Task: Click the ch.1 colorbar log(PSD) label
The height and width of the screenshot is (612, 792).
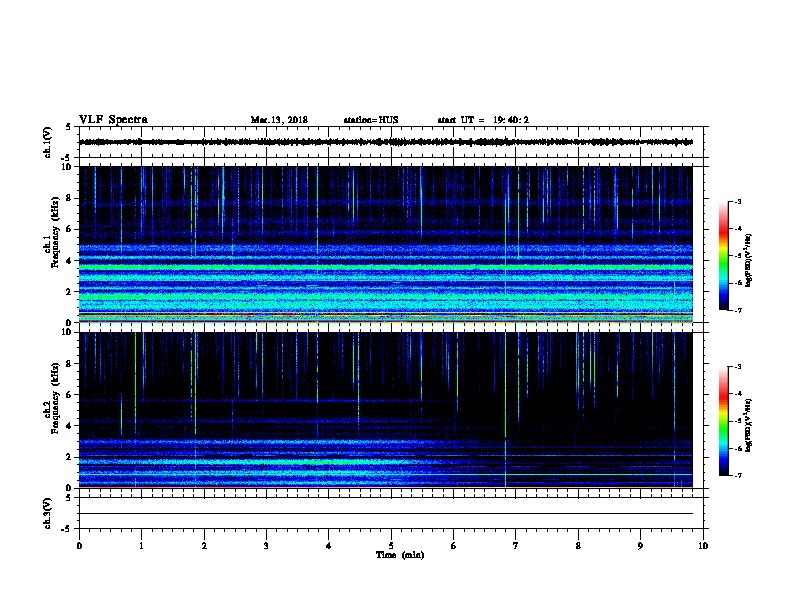Action: pyautogui.click(x=748, y=261)
